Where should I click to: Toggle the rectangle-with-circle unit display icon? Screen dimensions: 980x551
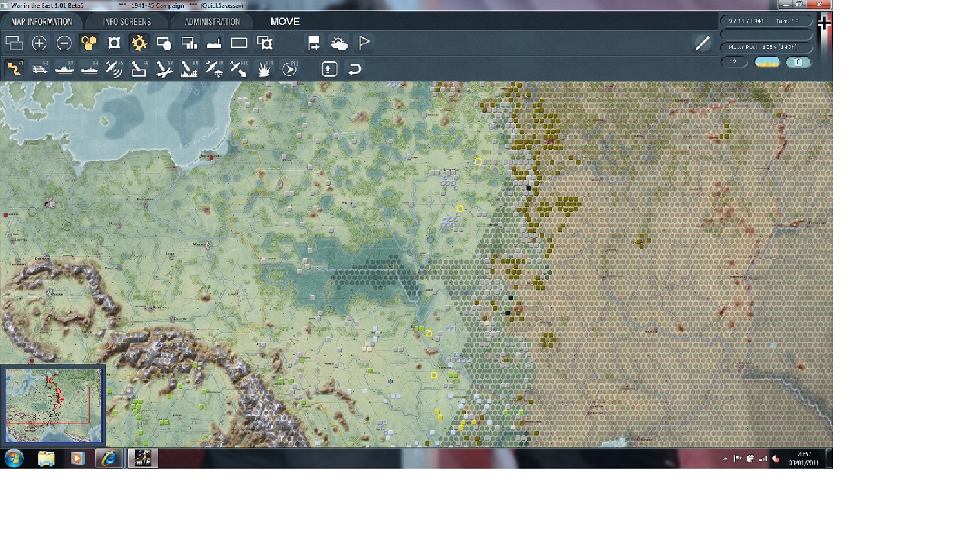click(164, 43)
